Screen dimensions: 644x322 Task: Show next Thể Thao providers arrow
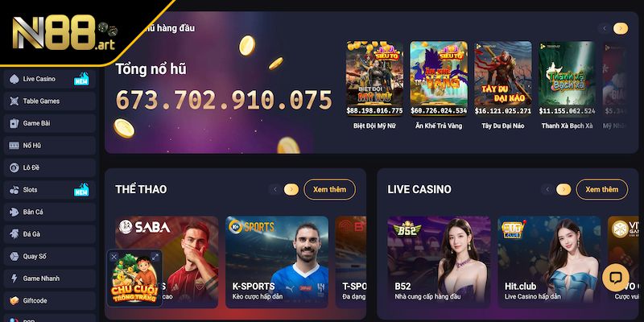point(291,189)
